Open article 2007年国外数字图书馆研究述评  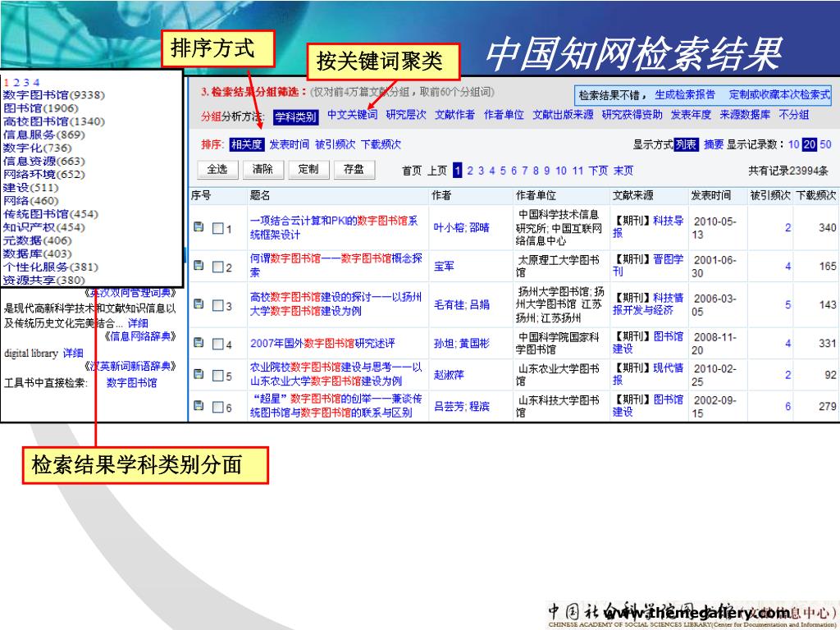click(322, 344)
